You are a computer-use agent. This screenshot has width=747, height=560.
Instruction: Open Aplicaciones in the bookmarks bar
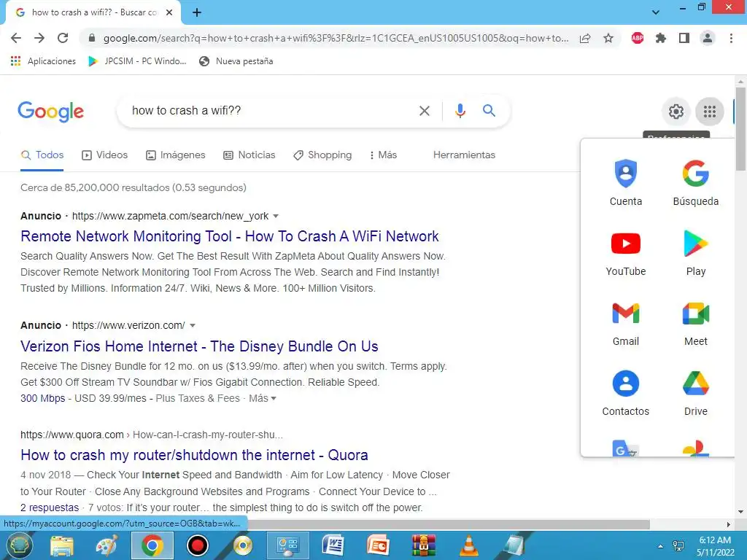point(43,61)
